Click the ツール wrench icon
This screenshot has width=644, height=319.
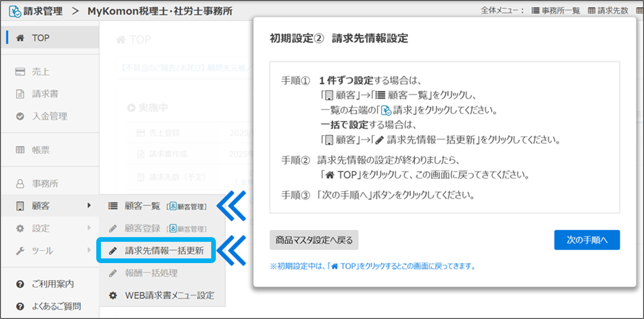20,251
